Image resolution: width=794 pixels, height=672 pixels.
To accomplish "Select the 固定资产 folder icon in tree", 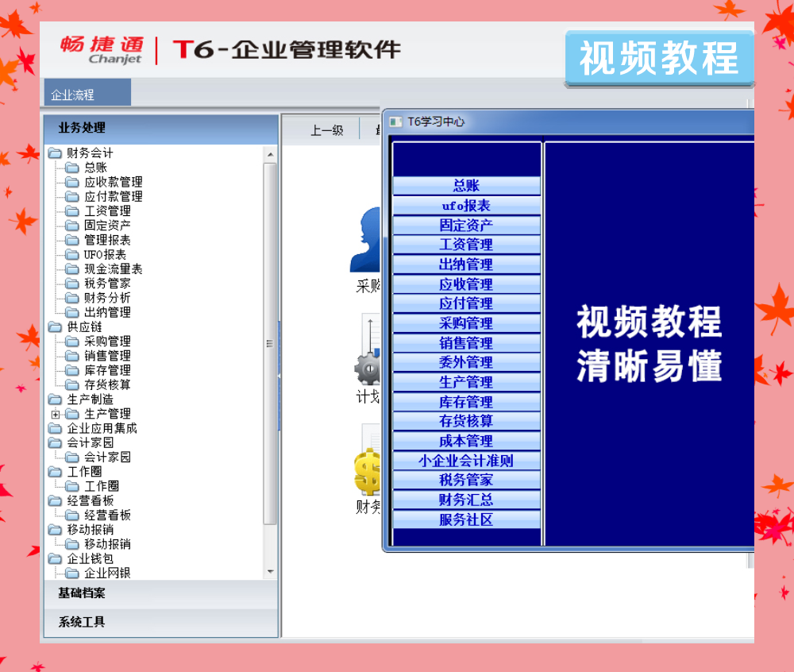I will 72,226.
